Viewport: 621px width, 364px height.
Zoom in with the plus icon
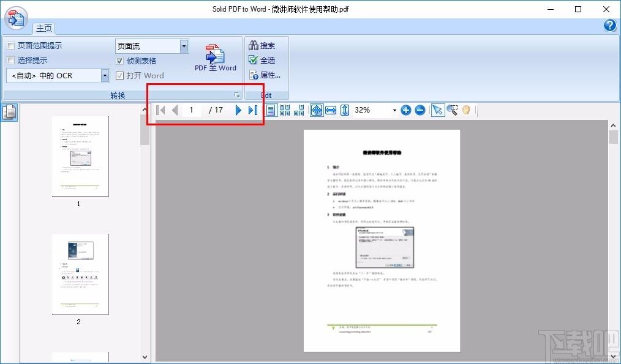pos(406,110)
